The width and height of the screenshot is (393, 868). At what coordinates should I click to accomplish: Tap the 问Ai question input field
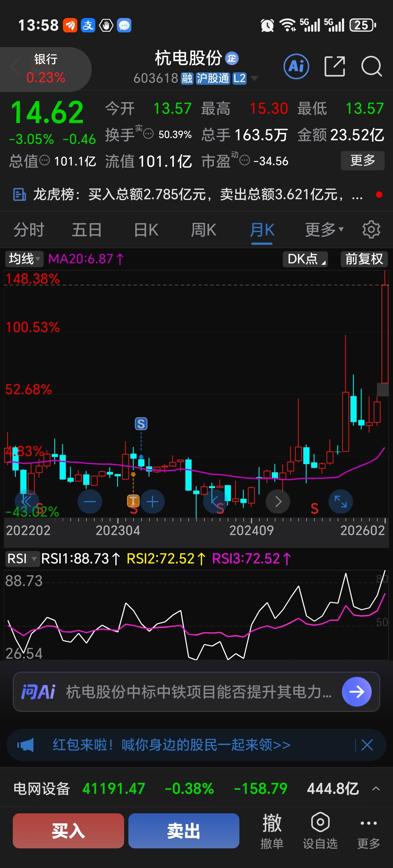pos(199,692)
